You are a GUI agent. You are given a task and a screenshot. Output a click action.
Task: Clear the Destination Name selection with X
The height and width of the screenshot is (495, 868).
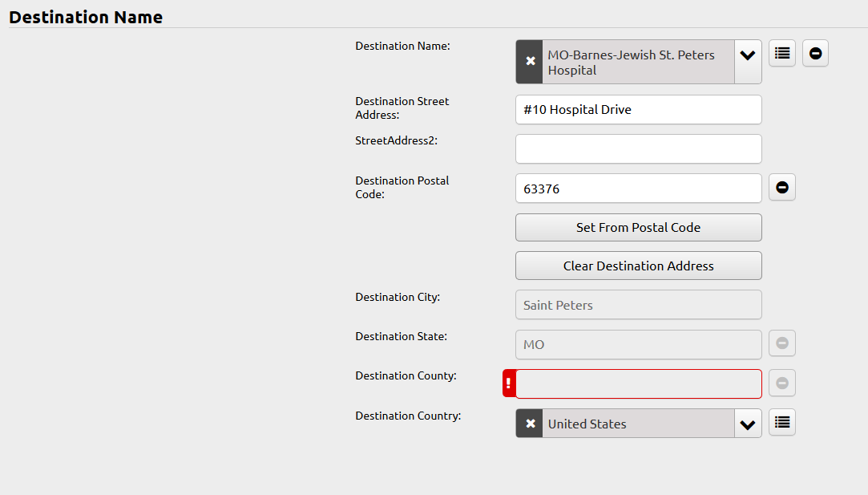pyautogui.click(x=529, y=62)
